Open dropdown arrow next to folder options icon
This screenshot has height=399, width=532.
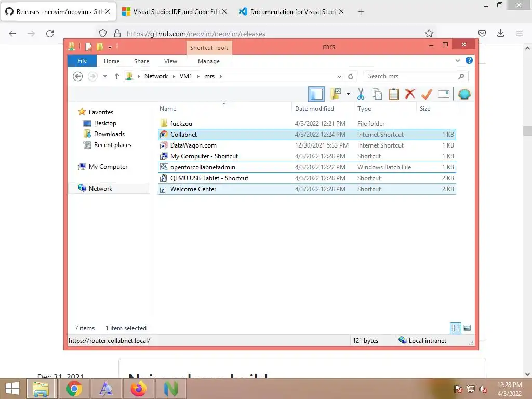pyautogui.click(x=348, y=94)
